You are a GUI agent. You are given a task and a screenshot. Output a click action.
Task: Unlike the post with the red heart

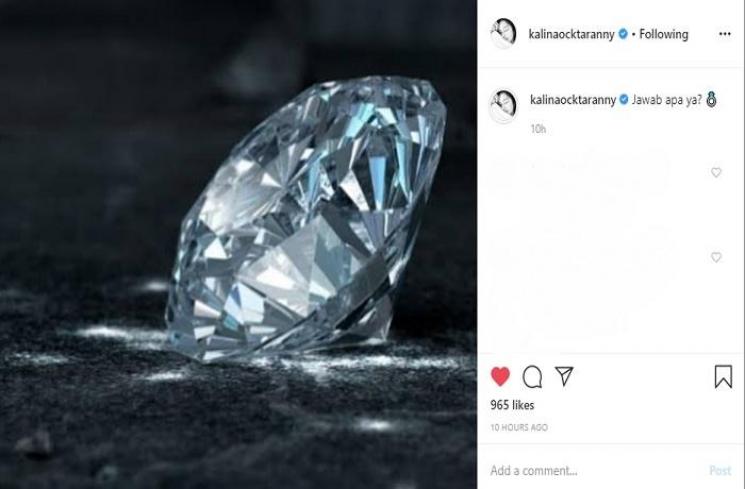point(501,376)
